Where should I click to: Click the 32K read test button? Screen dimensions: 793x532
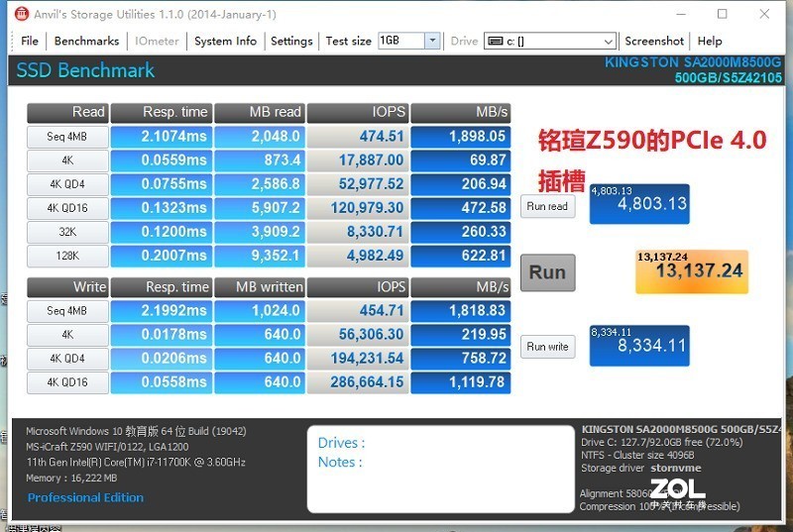coord(67,232)
